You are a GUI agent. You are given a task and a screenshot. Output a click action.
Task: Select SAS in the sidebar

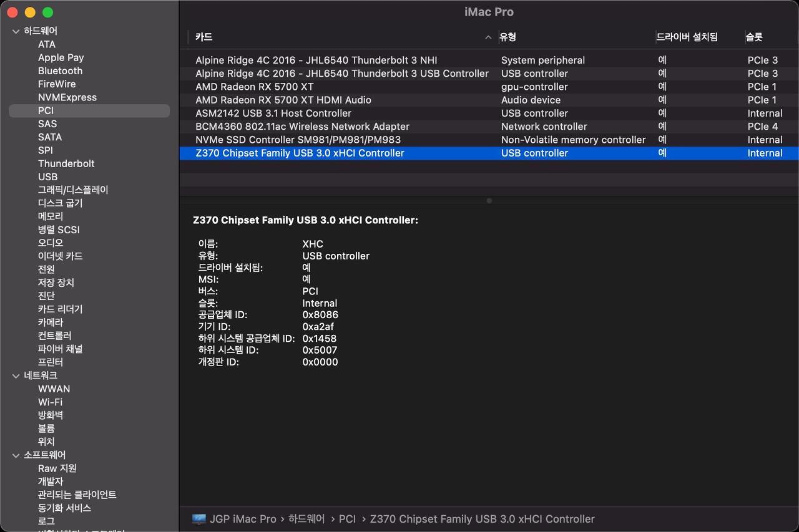(x=47, y=124)
